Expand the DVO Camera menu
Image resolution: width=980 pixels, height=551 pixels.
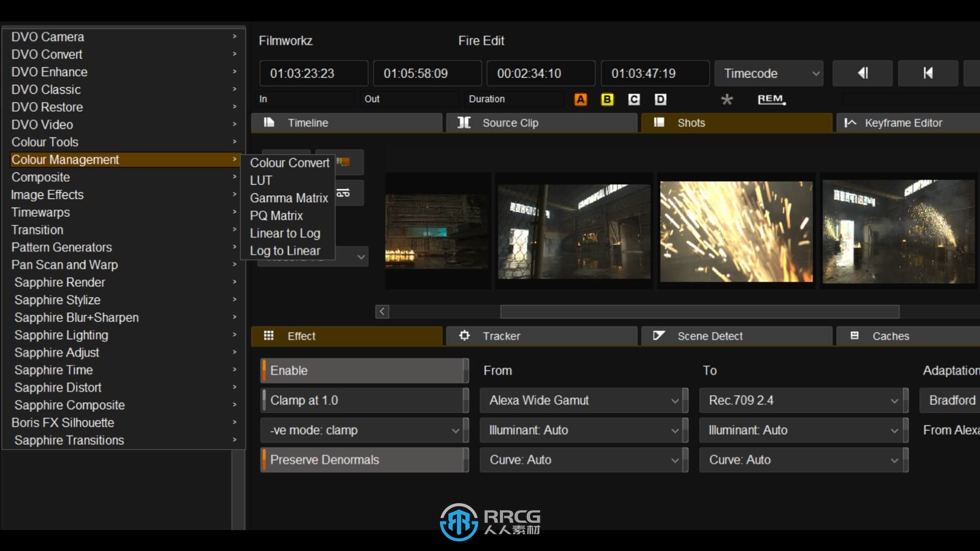[x=124, y=37]
